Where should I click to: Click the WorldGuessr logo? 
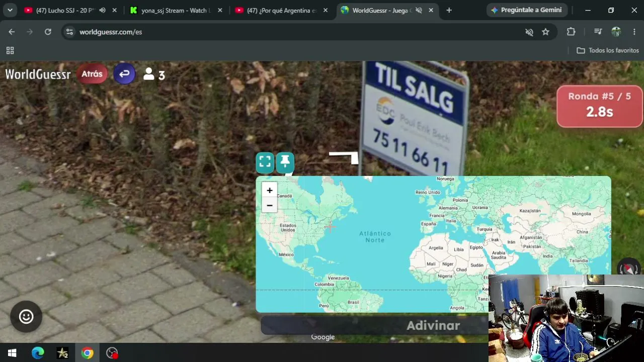point(38,74)
